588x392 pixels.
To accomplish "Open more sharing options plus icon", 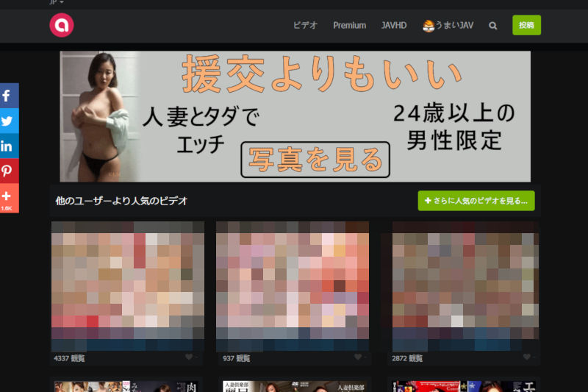I will click(7, 196).
